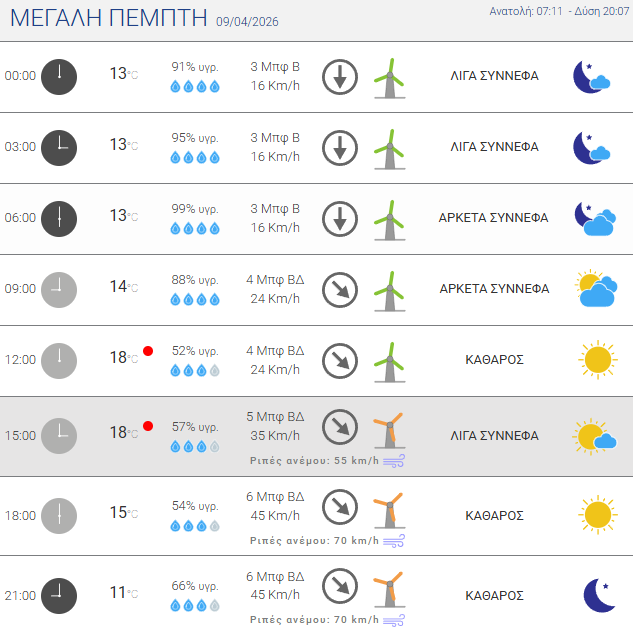Click the sunny weather icon at 12:00

pos(597,359)
